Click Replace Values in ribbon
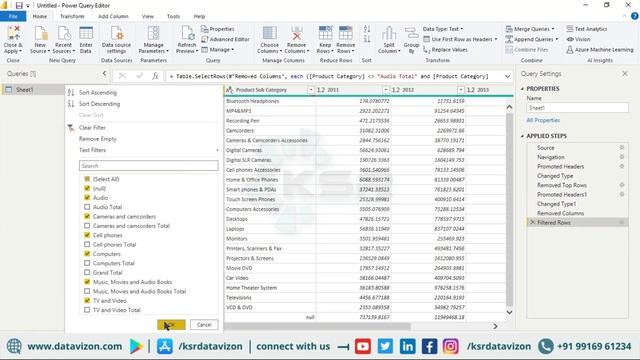The image size is (640, 360). (x=445, y=50)
